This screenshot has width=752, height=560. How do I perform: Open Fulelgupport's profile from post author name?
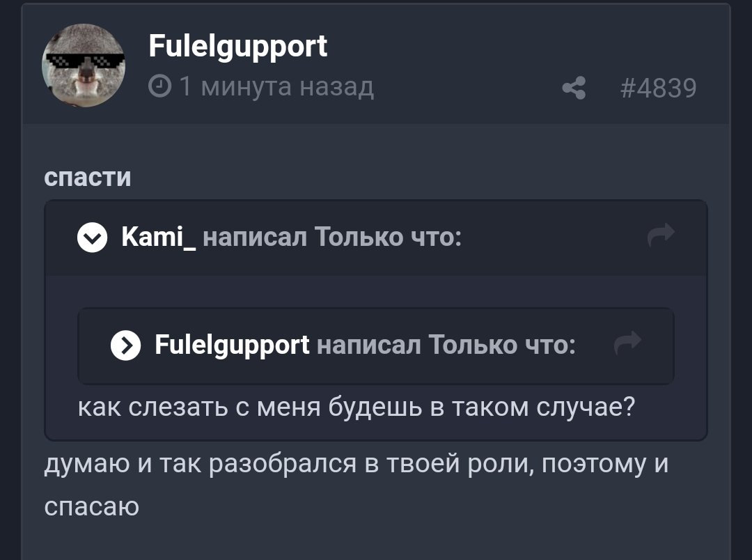pyautogui.click(x=237, y=47)
